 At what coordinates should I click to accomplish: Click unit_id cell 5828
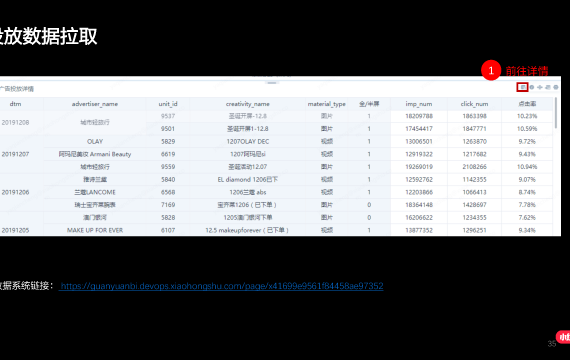(168, 217)
